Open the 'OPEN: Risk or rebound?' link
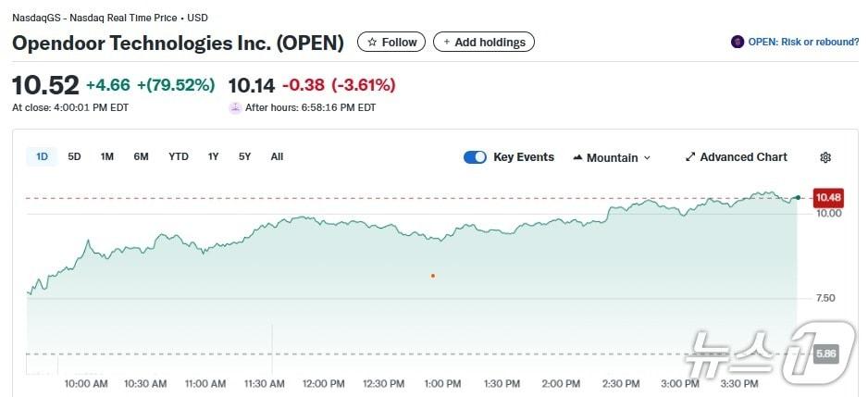868x397 pixels. point(802,42)
